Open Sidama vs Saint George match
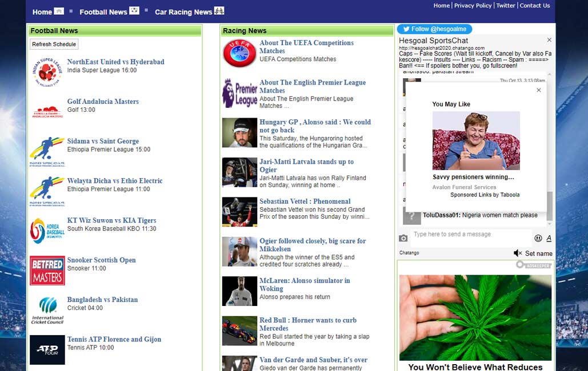The height and width of the screenshot is (371, 588). pos(103,142)
